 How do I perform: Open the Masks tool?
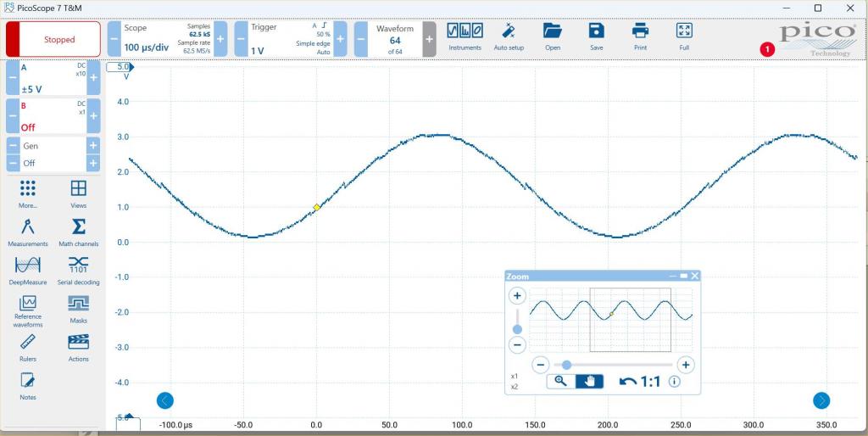78,308
